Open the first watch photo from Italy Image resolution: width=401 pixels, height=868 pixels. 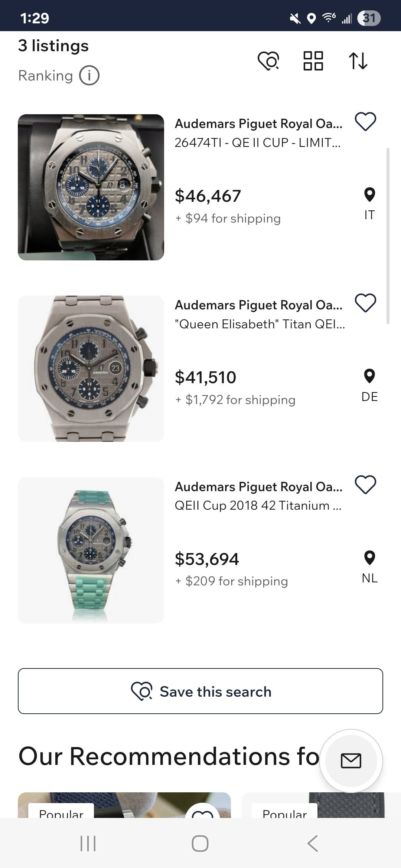tap(91, 187)
